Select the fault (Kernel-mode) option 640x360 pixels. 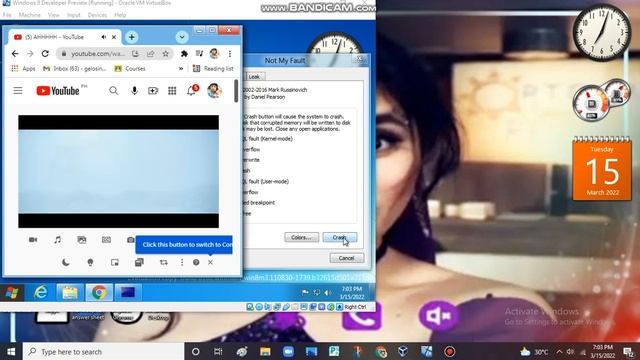(x=268, y=139)
